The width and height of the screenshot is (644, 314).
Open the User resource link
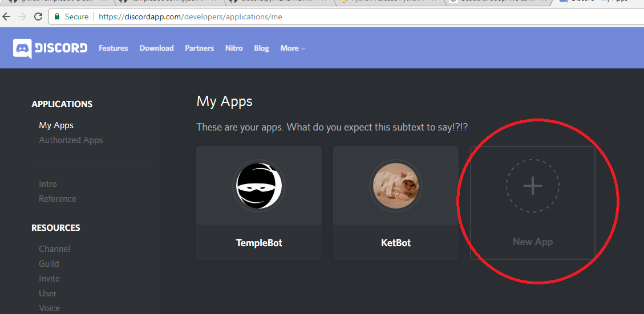pyautogui.click(x=48, y=293)
